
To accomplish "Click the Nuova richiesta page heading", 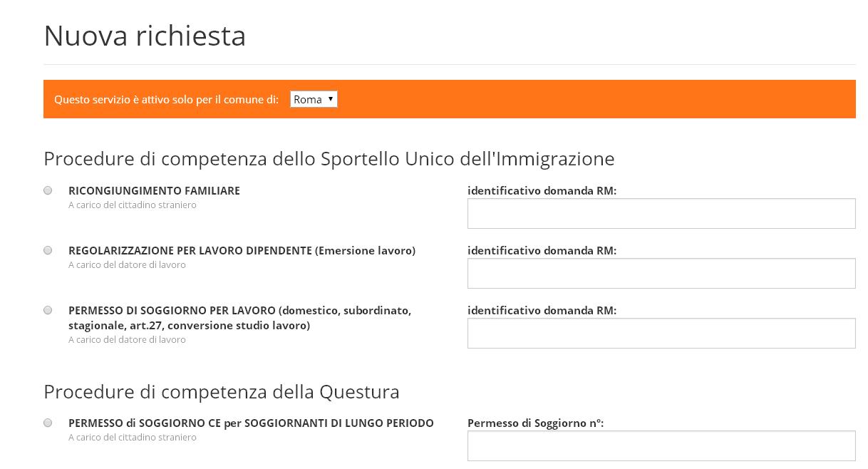I will [x=145, y=36].
